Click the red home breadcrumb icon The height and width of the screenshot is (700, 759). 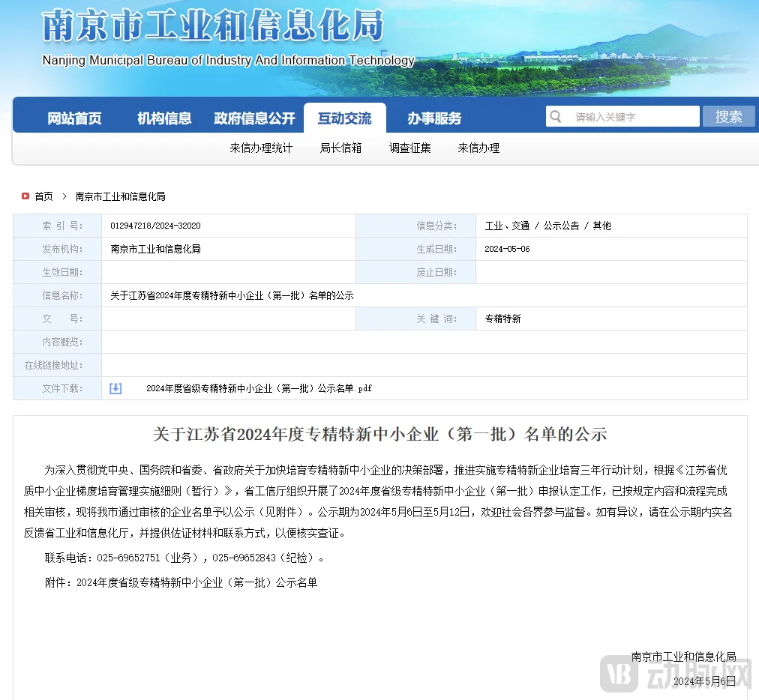point(25,196)
